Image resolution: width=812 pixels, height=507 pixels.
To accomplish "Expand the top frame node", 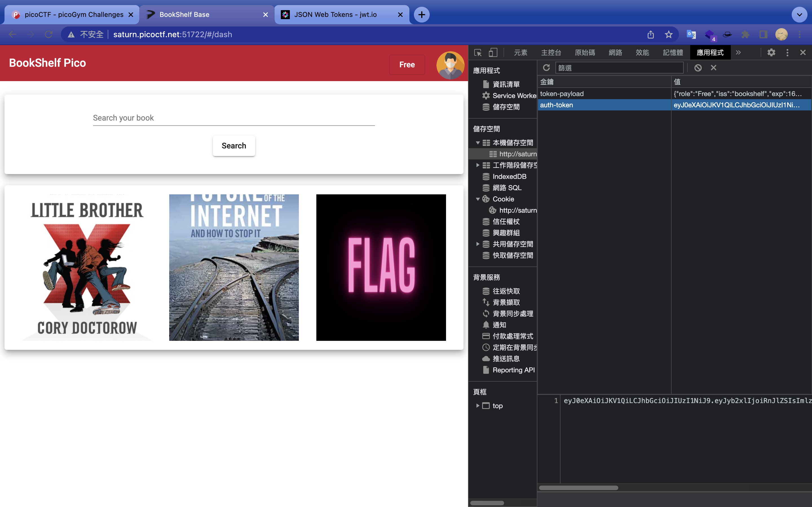I will (477, 406).
